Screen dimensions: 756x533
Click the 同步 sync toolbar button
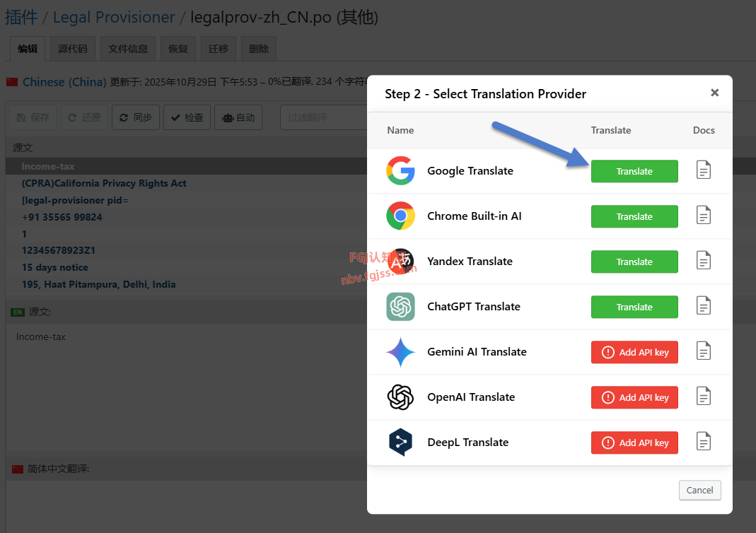(x=136, y=117)
